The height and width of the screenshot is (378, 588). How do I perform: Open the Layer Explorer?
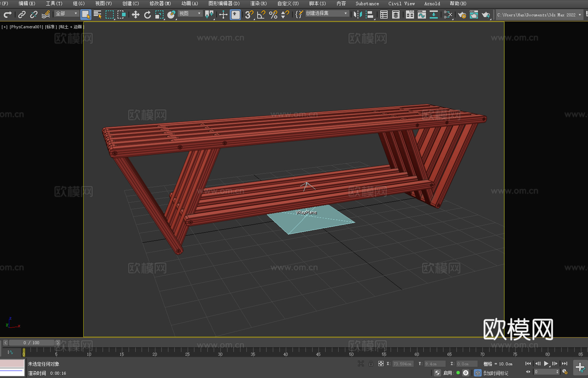(396, 14)
